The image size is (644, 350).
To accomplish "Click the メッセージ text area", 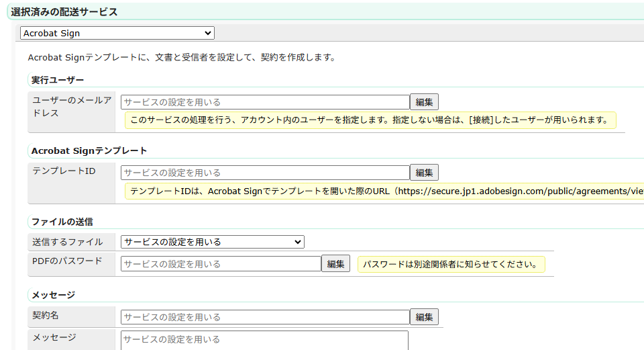I will [264, 341].
